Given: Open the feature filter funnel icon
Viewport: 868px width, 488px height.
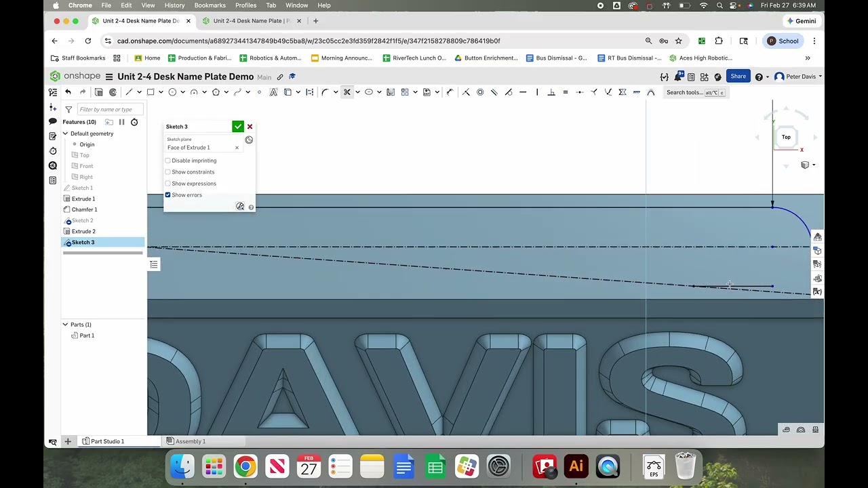Looking at the screenshot, I should tap(68, 109).
